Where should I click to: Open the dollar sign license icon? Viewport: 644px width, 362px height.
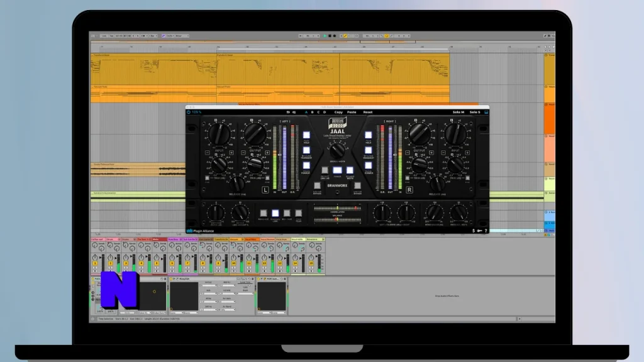click(x=474, y=231)
